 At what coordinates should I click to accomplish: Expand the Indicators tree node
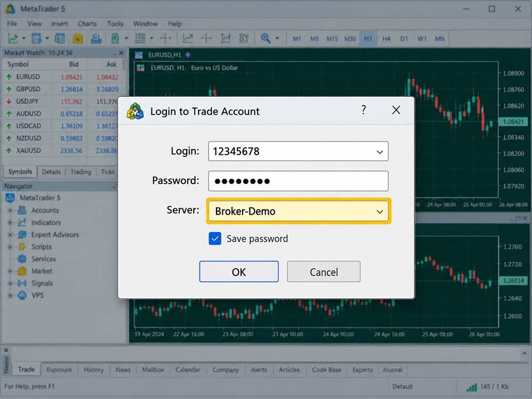pos(10,222)
